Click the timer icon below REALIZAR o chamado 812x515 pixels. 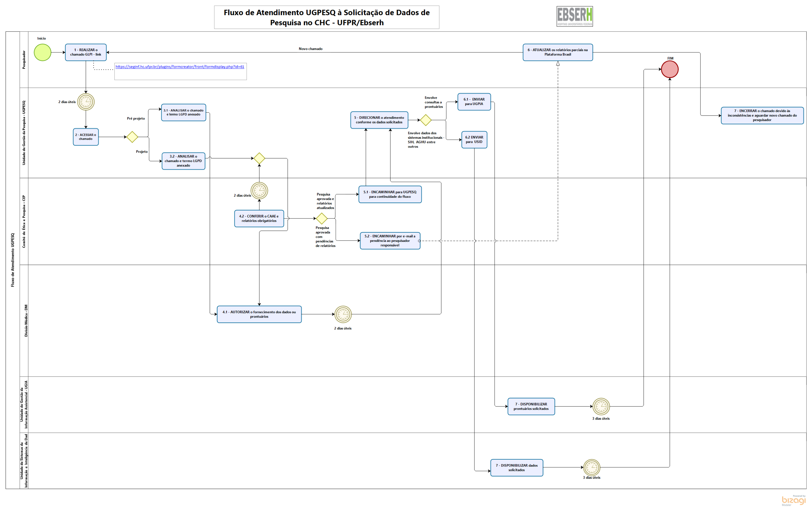pos(86,102)
